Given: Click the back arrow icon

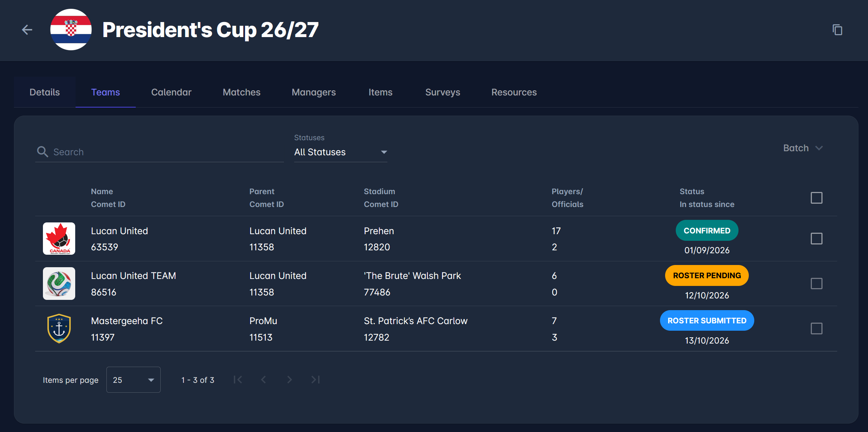Looking at the screenshot, I should (x=27, y=30).
